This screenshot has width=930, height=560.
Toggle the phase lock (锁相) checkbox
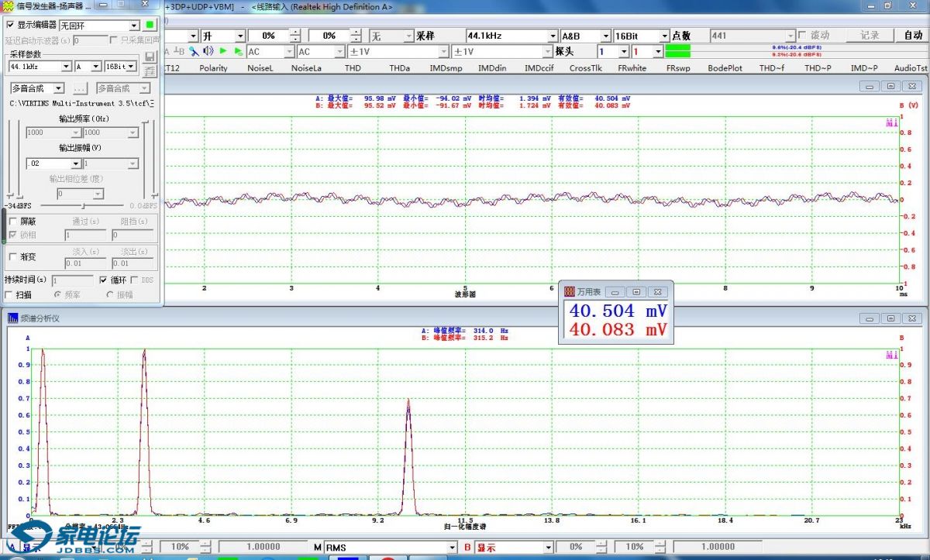[x=12, y=235]
